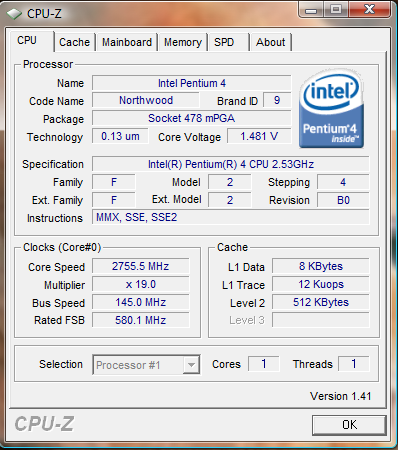Click the 'Rated FSB' label
The height and width of the screenshot is (450, 398).
[x=59, y=320]
